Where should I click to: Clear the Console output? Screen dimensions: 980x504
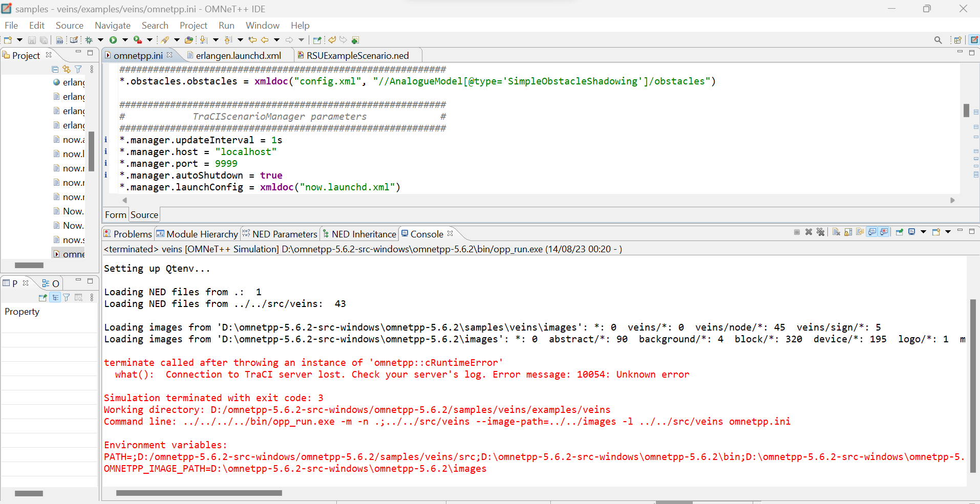point(836,232)
